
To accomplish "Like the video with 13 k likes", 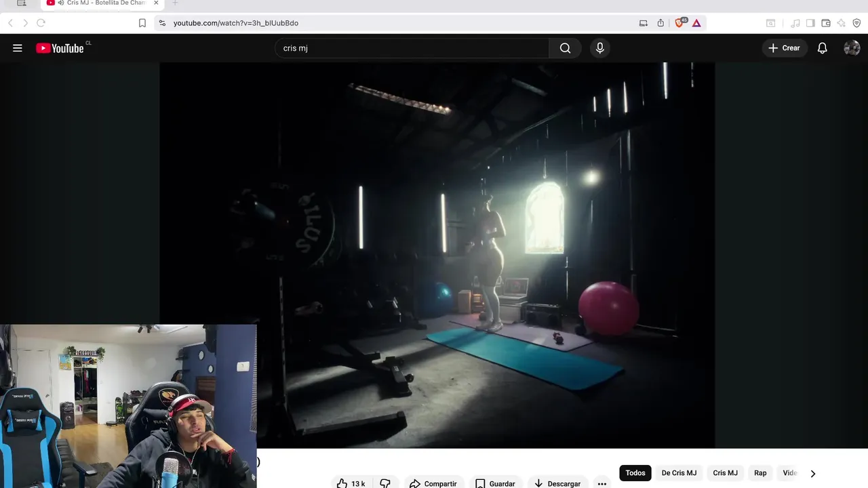I will click(x=350, y=483).
